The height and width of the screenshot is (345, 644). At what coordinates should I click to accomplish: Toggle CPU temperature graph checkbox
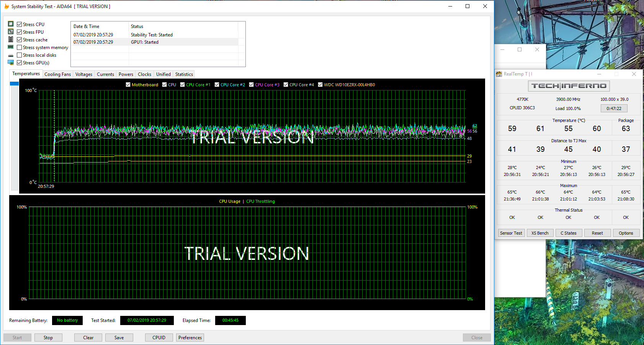coord(164,85)
